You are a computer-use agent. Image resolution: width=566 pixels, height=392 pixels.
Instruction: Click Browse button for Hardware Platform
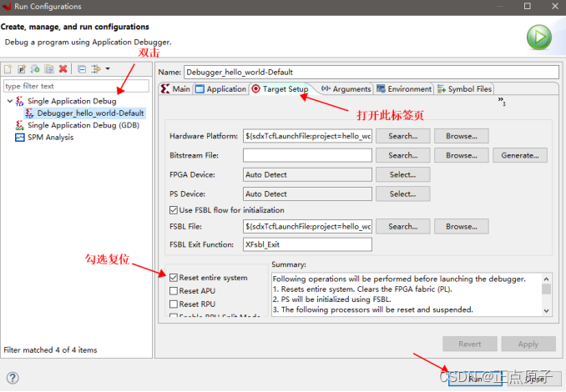point(462,136)
